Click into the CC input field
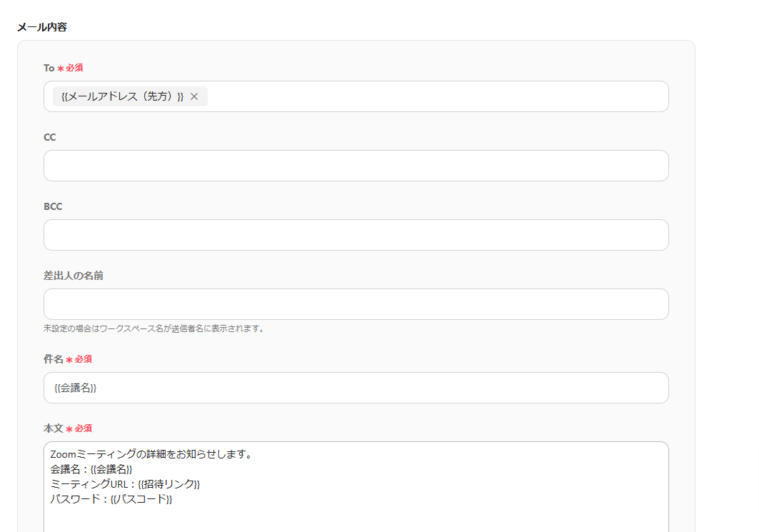Screen dimensions: 759x532 tap(356, 166)
